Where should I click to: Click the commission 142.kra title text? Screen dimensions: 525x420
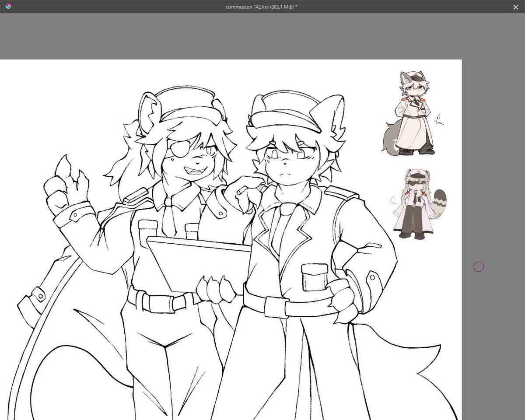(x=262, y=7)
